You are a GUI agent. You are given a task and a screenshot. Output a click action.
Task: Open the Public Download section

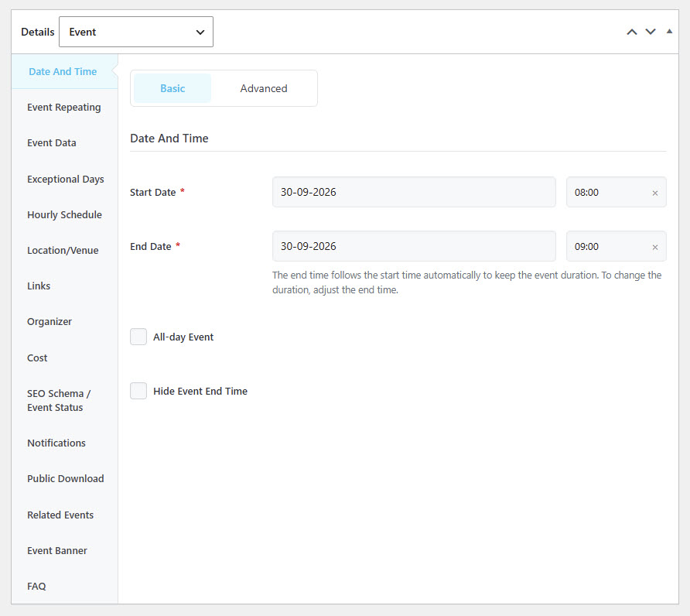(65, 478)
